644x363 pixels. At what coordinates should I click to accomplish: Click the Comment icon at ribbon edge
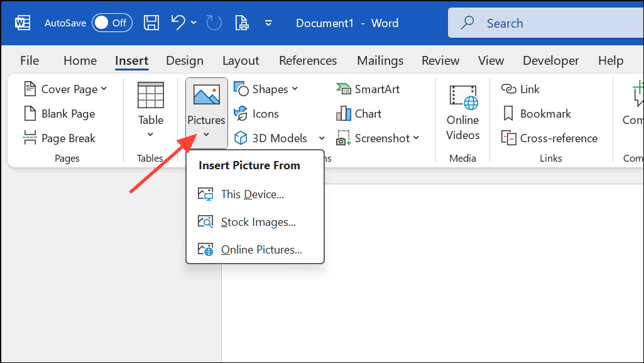(x=638, y=94)
